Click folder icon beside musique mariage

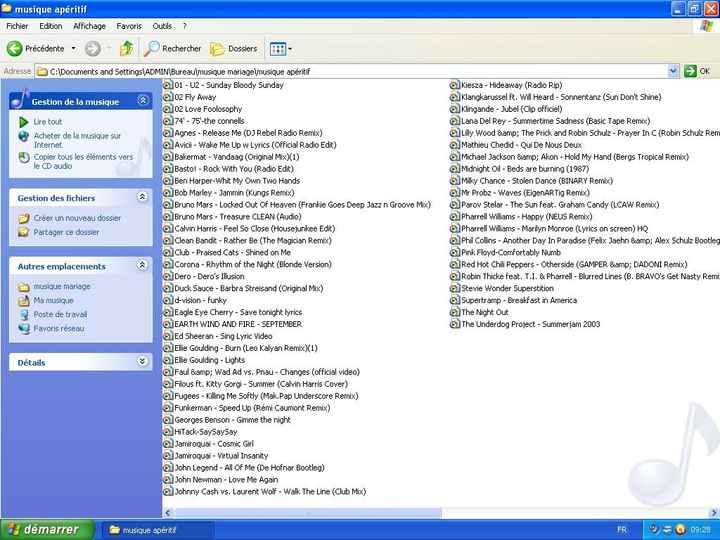tap(23, 287)
